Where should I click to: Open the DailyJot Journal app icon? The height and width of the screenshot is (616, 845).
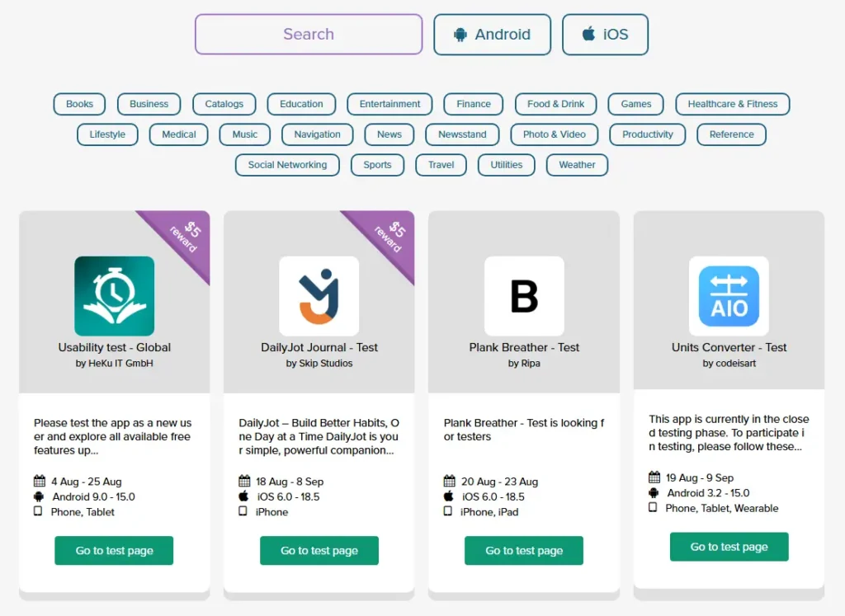pos(319,296)
